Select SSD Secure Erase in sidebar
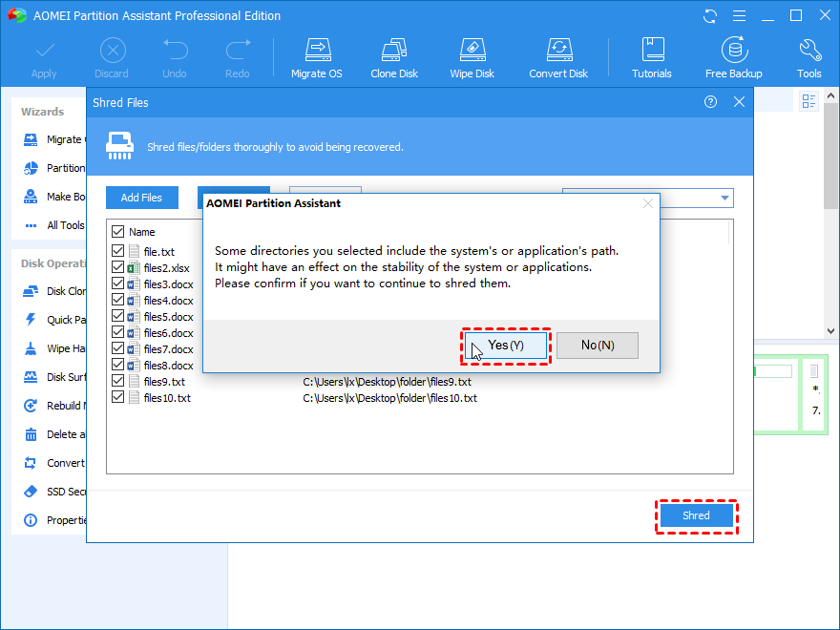Screen dimensions: 840x630 (53, 492)
